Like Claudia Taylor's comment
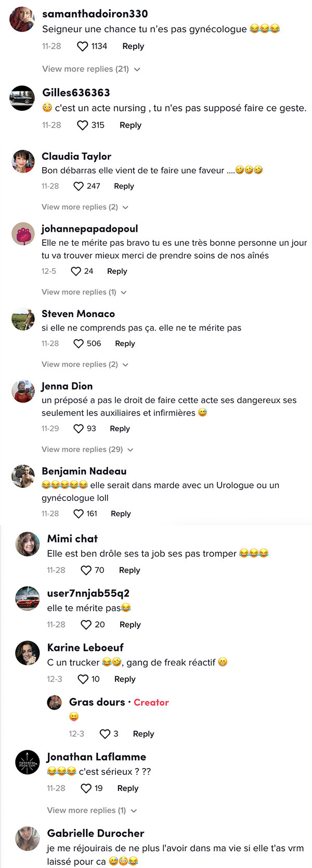This screenshot has height=868, width=312. tap(79, 186)
